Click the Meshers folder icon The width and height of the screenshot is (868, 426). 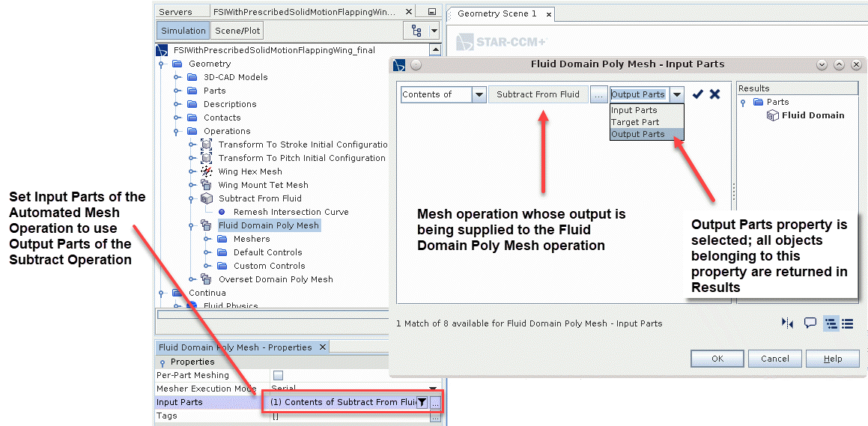[222, 238]
